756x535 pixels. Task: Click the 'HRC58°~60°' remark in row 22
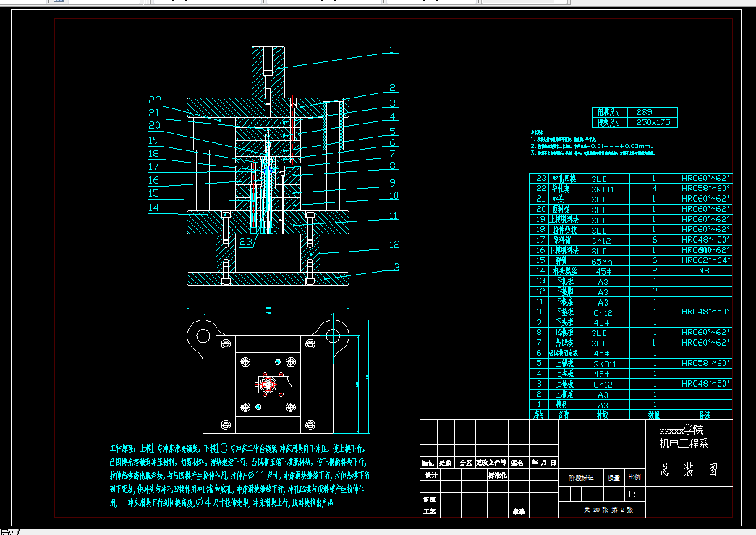pyautogui.click(x=706, y=188)
